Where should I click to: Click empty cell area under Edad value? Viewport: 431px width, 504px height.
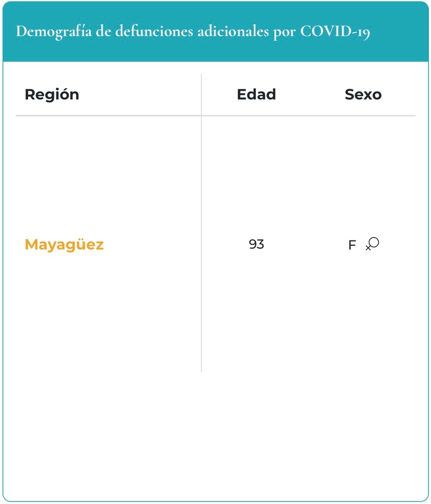[x=256, y=315]
